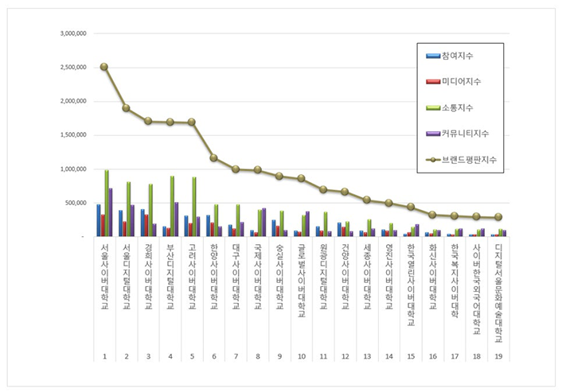Click the 1,000,000 y-axis label

(x=73, y=169)
